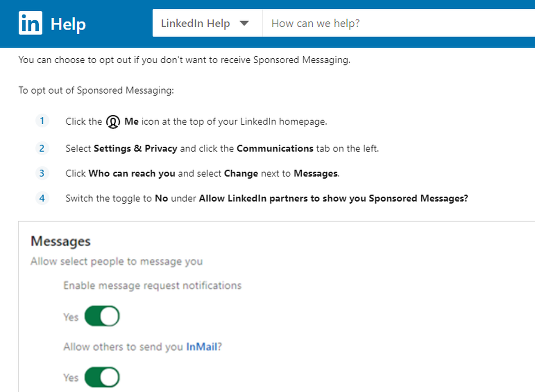Viewport: 535px width, 392px height.
Task: Click the LinkedIn logo icon
Action: 31,23
